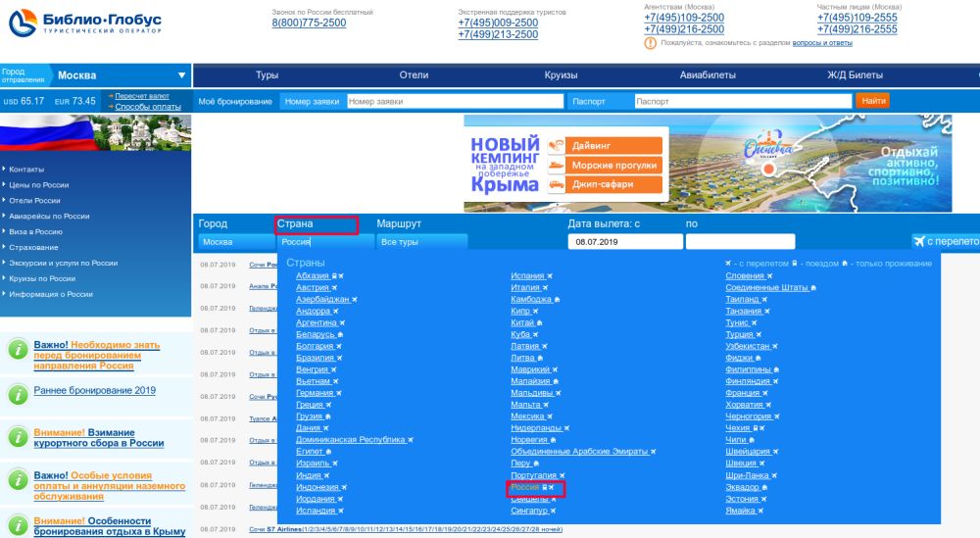
Task: Select Турция in the countries list
Action: click(739, 333)
